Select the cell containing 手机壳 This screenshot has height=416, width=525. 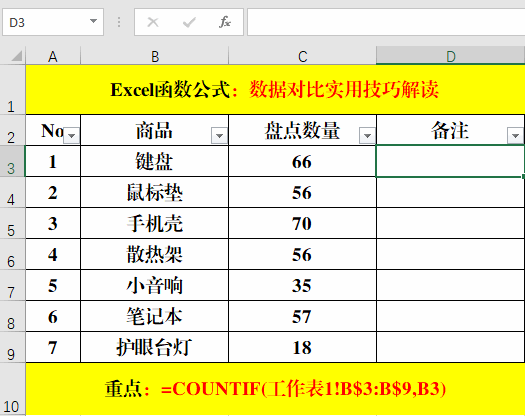coord(155,223)
